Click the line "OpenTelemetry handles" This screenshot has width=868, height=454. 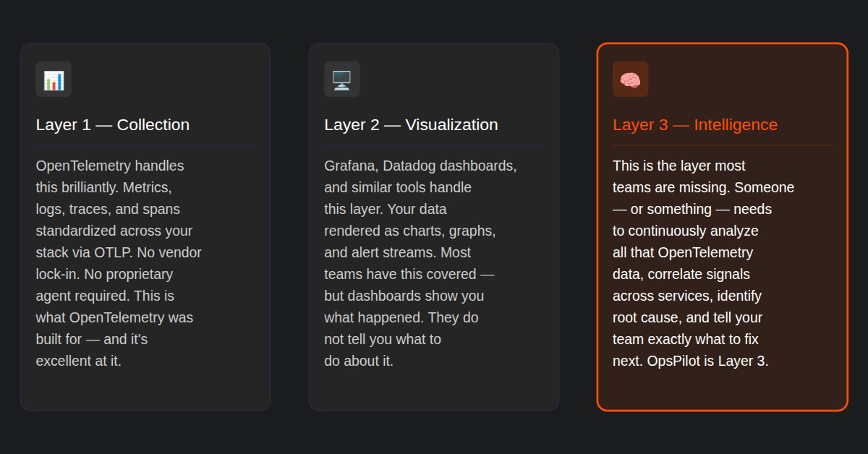coord(110,166)
